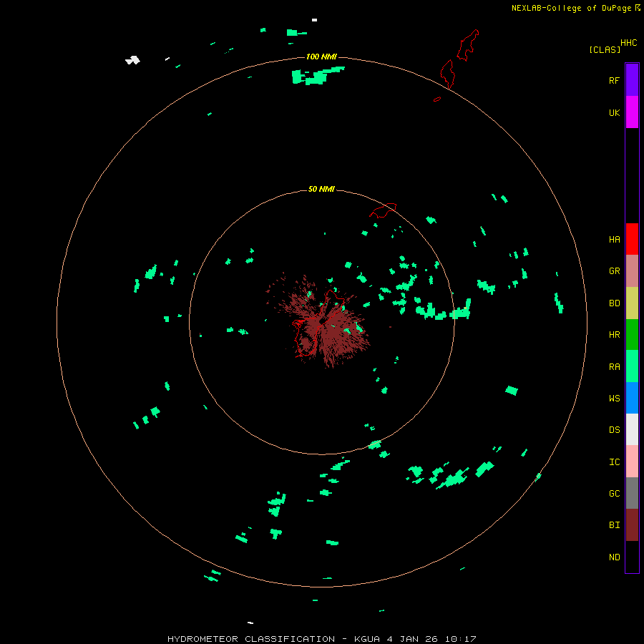Click the '[CLAS]' units label

pos(605,49)
